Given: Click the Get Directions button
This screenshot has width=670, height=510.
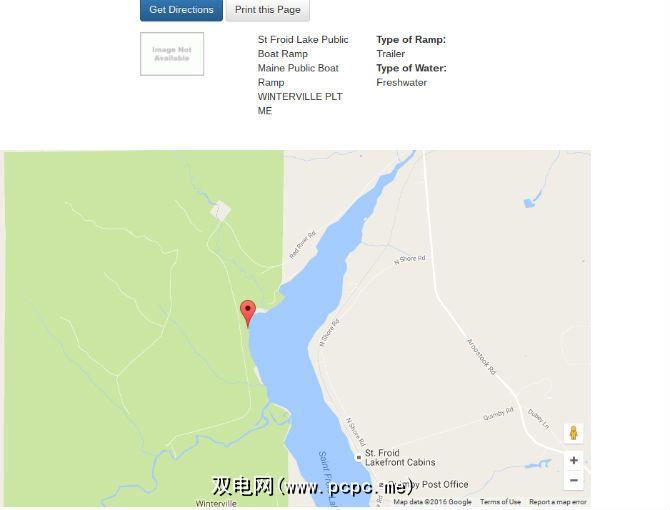Looking at the screenshot, I should pos(181,10).
